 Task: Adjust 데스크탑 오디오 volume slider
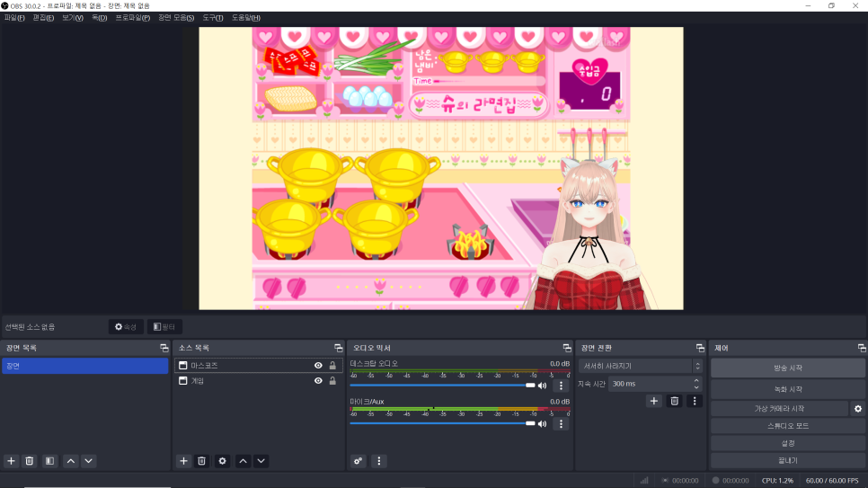pyautogui.click(x=442, y=386)
